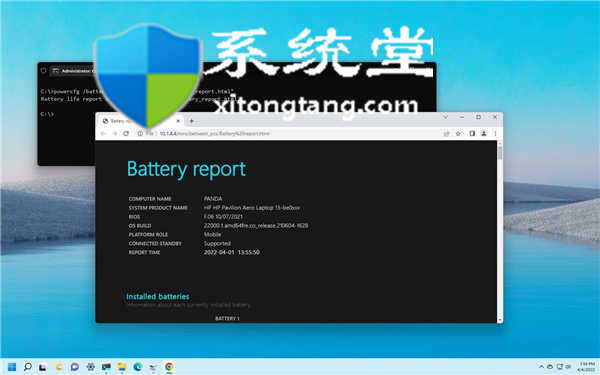Minimize the Chrome window
Viewport: 600px width, 375px height.
(462, 117)
